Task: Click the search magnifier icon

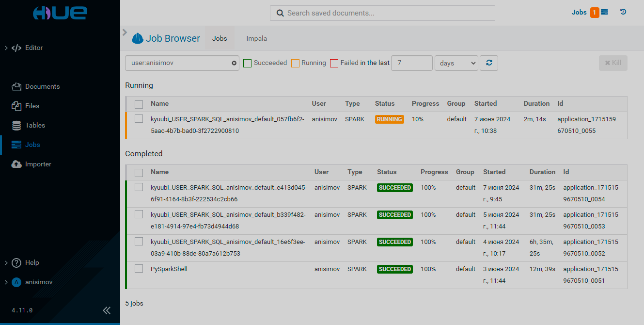Action: click(x=280, y=13)
